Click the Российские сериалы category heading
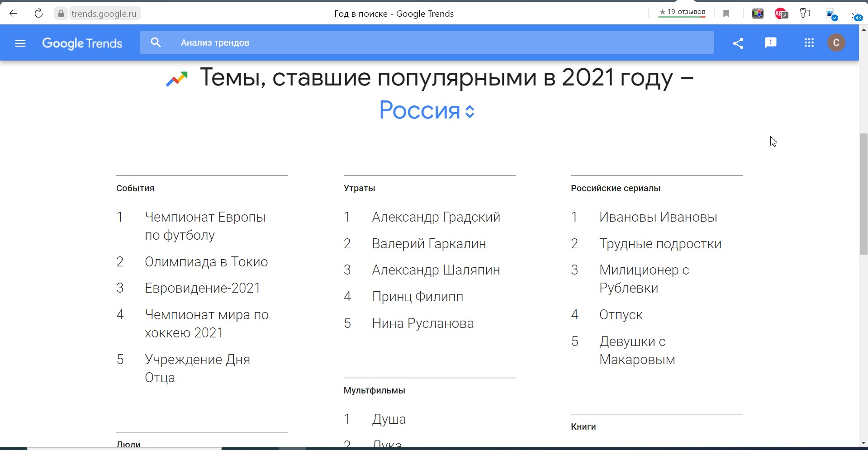The image size is (868, 450). (616, 188)
